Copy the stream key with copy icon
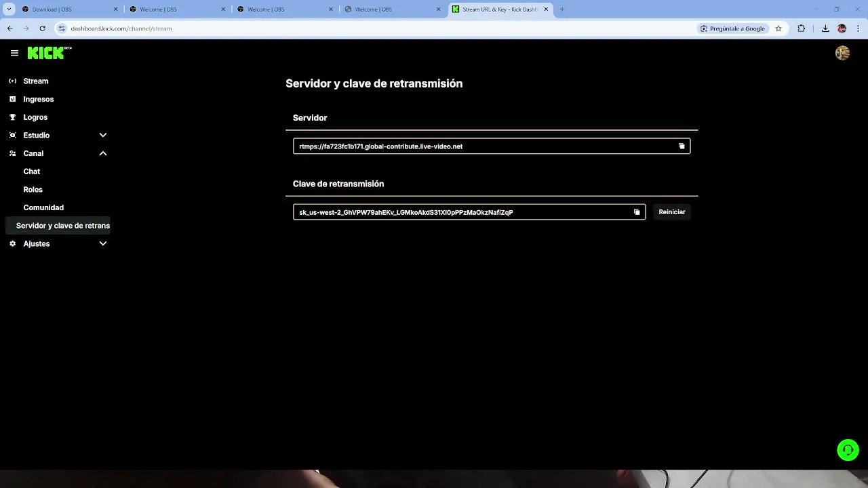The width and height of the screenshot is (868, 488). tap(637, 212)
